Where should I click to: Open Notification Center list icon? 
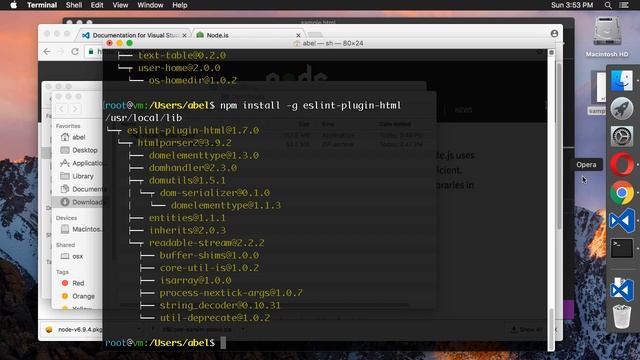point(624,5)
